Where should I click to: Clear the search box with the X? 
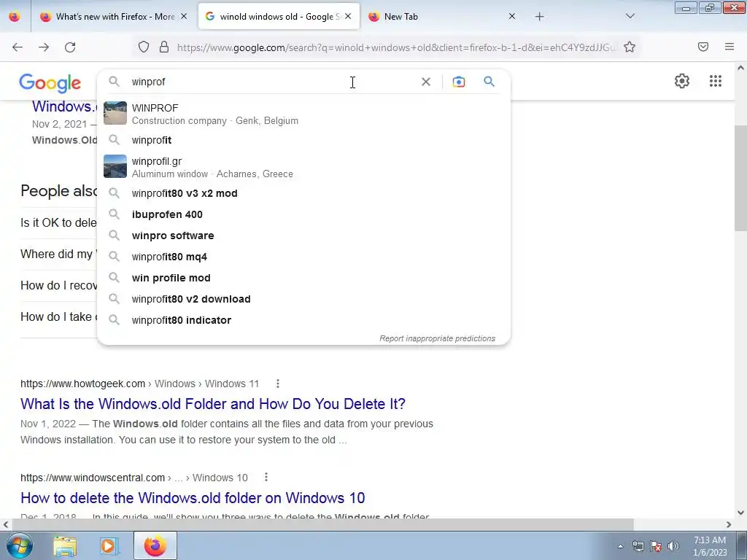coord(426,82)
